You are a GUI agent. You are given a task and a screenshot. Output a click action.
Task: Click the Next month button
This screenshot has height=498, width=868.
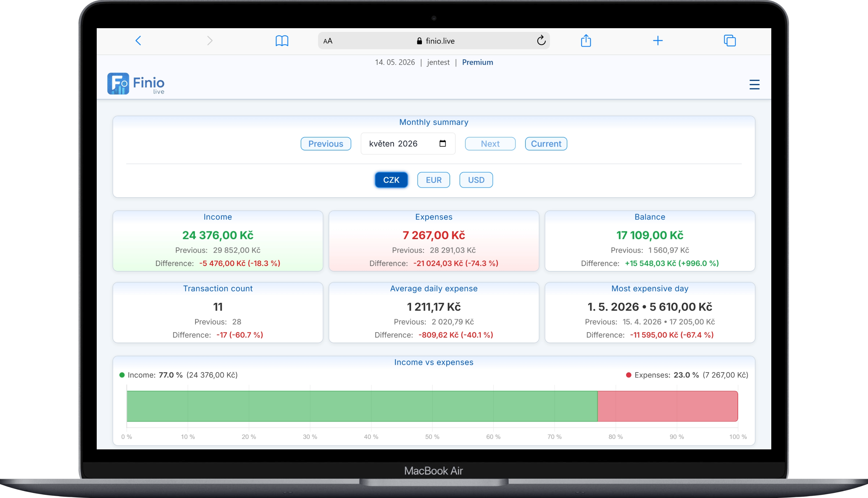[490, 144]
